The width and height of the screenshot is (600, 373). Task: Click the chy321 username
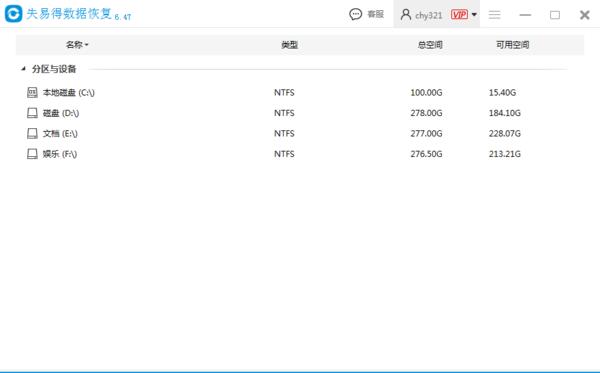(429, 15)
